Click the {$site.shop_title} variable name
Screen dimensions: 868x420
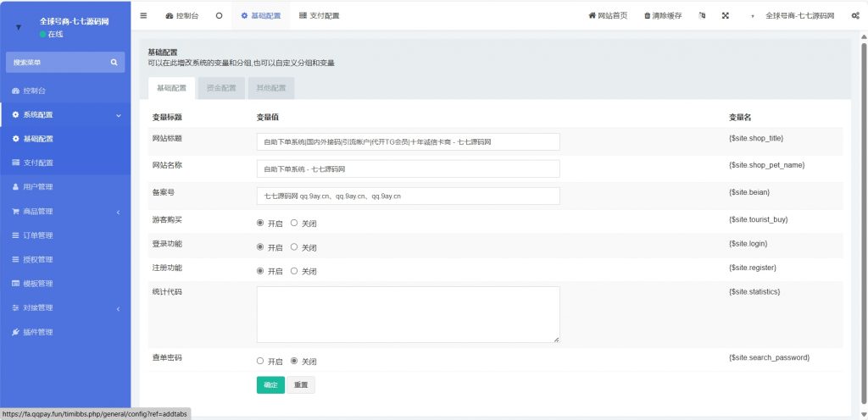[x=756, y=138]
